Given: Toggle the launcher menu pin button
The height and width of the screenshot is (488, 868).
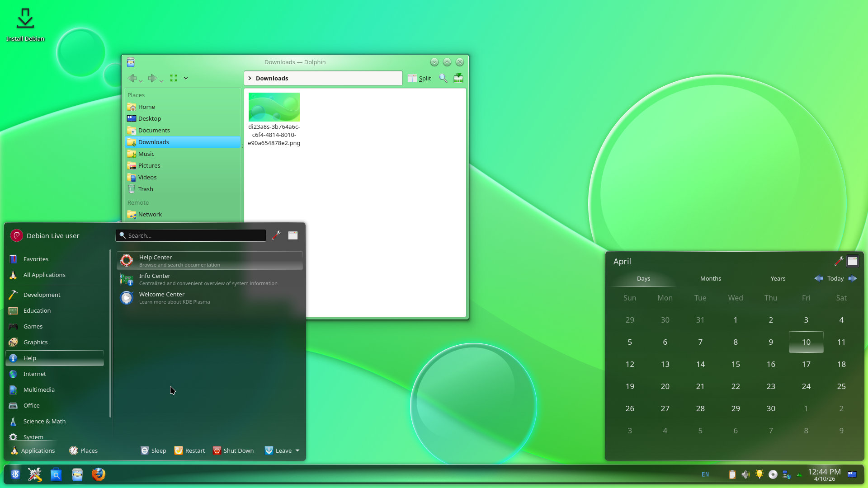Looking at the screenshot, I should pos(293,235).
